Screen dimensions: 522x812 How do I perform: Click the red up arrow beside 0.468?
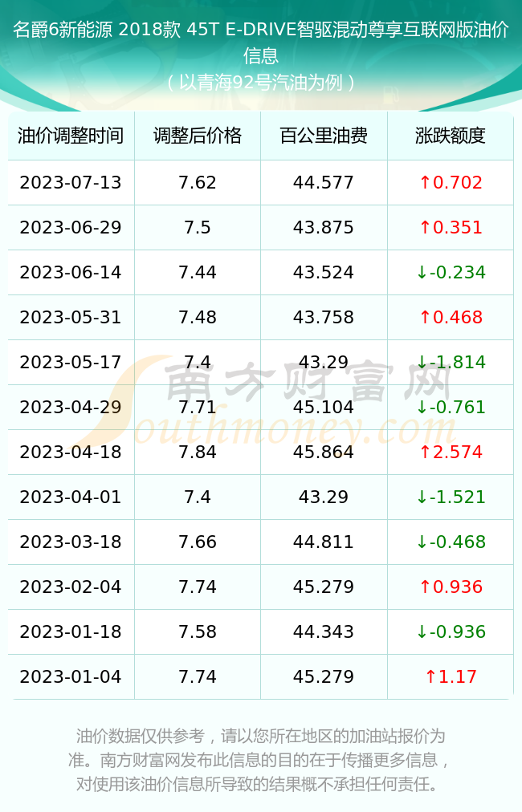[x=425, y=317]
